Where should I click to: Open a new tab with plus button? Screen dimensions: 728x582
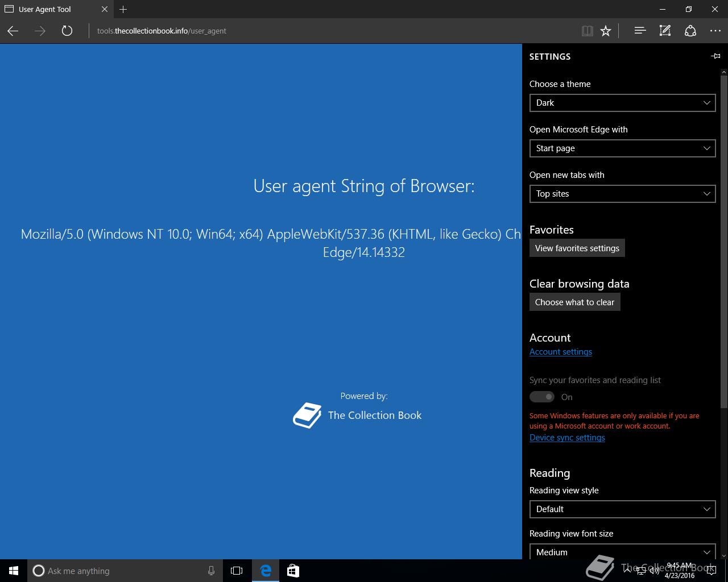[x=123, y=9]
